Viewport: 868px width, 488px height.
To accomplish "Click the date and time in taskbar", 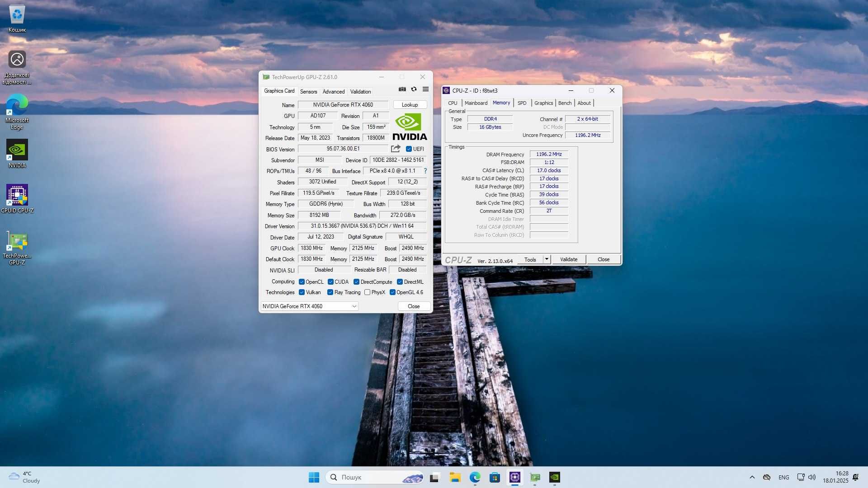I will [835, 477].
